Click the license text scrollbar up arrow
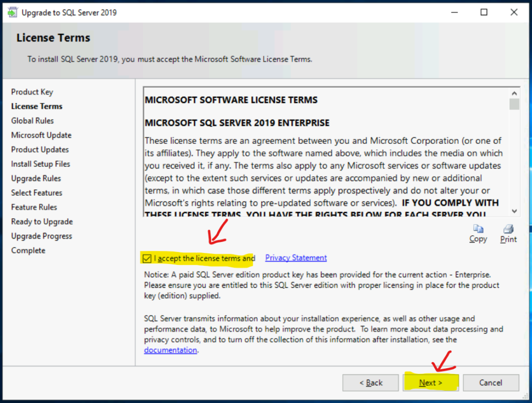 click(514, 93)
